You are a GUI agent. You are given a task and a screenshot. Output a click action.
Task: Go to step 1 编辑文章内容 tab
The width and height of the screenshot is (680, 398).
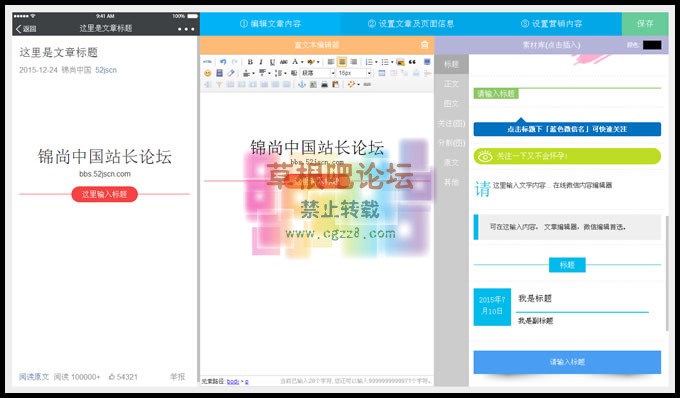(270, 23)
